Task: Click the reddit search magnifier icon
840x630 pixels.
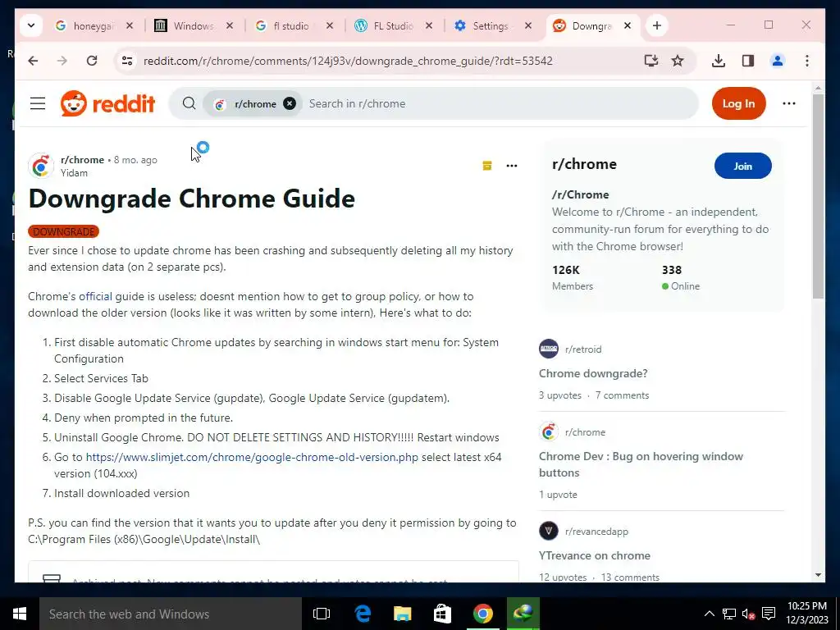Action: [x=189, y=103]
